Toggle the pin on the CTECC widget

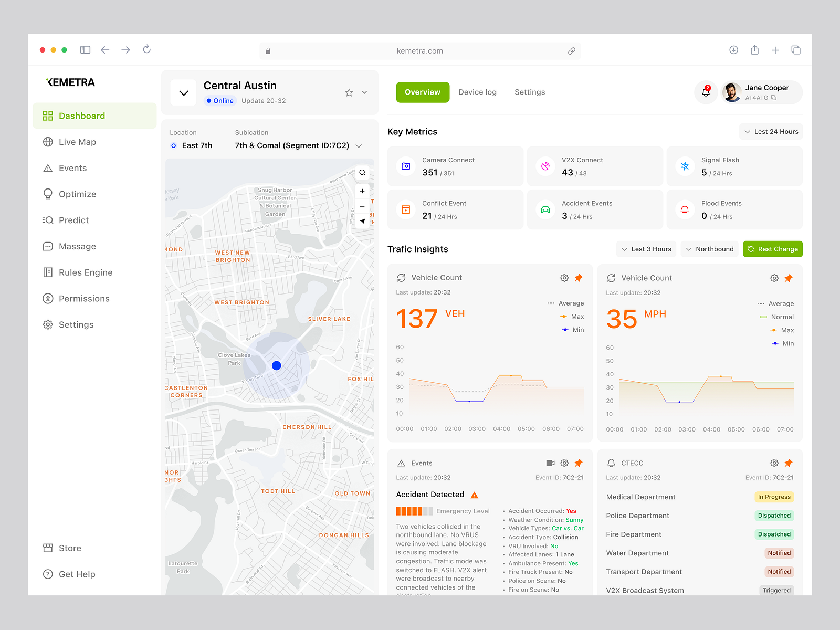(789, 463)
